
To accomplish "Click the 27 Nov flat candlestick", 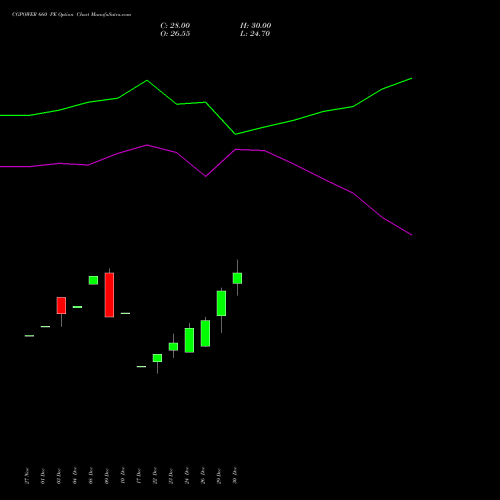I will coord(29,336).
